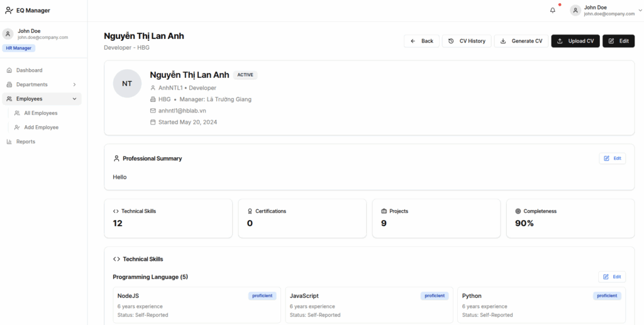The height and width of the screenshot is (325, 644).
Task: Click the Certifications badge icon
Action: (250, 211)
